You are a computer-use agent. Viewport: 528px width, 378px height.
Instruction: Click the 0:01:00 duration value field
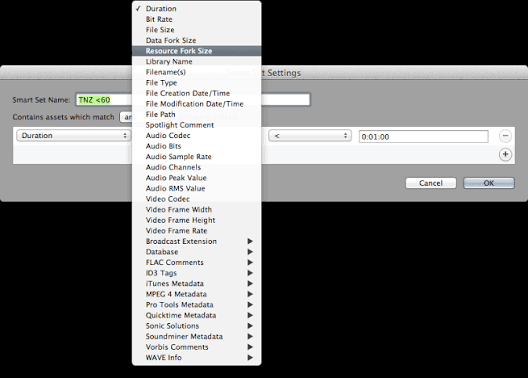tap(424, 137)
